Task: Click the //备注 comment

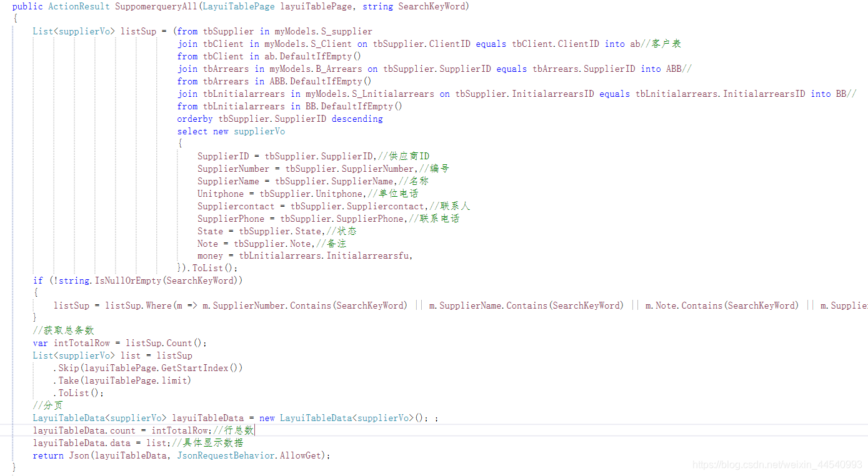Action: pyautogui.click(x=331, y=244)
